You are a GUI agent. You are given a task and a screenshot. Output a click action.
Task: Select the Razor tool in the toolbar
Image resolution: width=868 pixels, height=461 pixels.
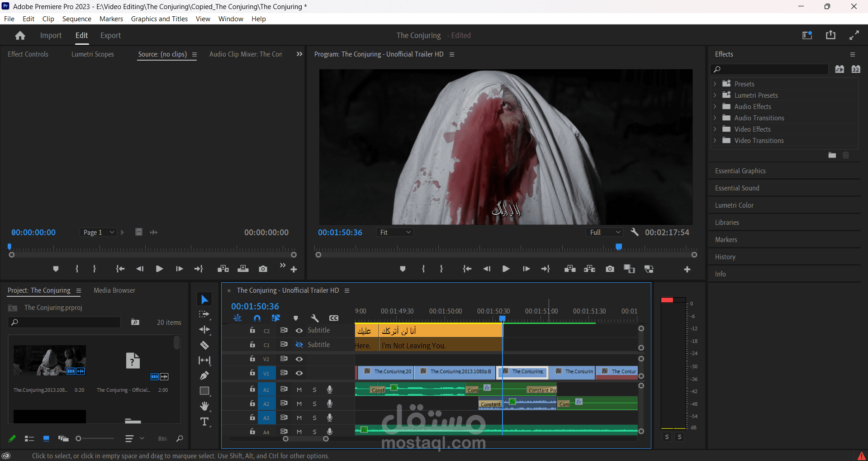point(204,345)
